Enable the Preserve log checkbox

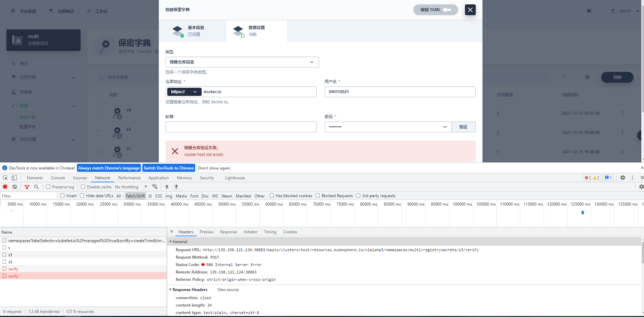click(48, 187)
